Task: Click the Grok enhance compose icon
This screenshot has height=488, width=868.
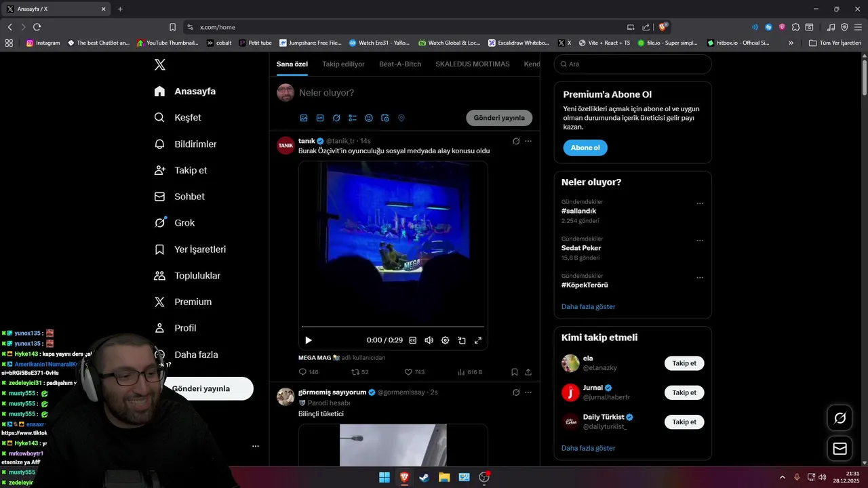Action: pyautogui.click(x=336, y=118)
